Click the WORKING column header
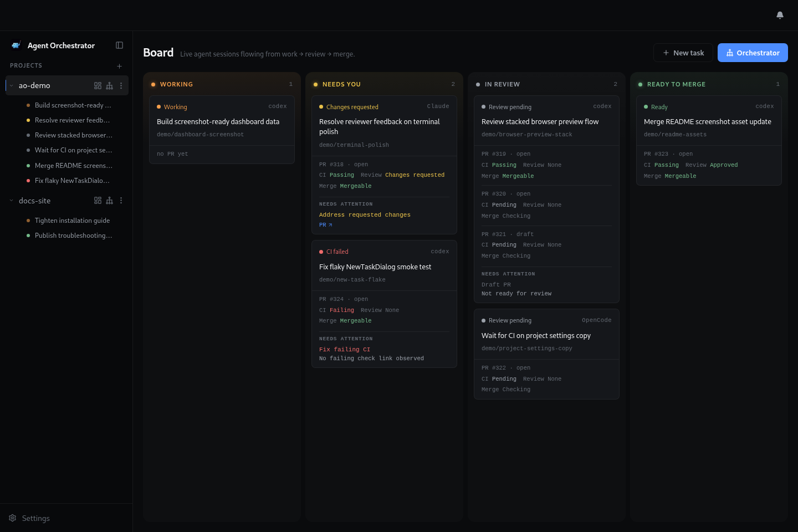This screenshot has height=532, width=798. (x=176, y=84)
